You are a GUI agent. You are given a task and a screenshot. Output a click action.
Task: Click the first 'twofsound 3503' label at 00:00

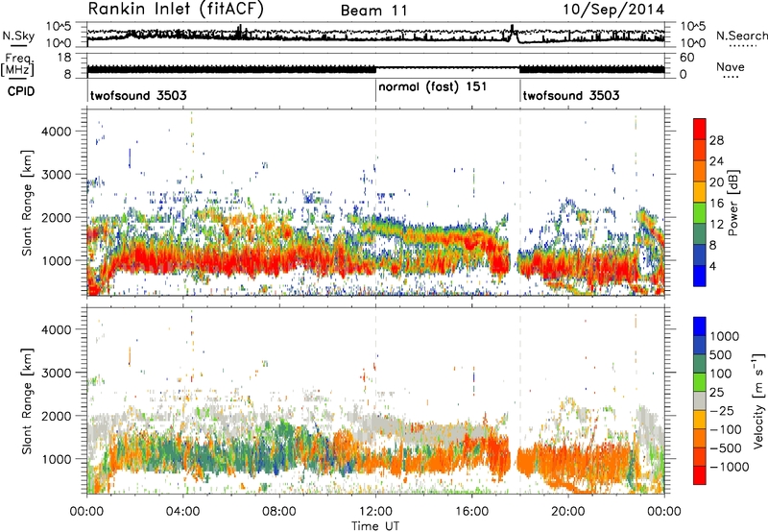(x=138, y=95)
